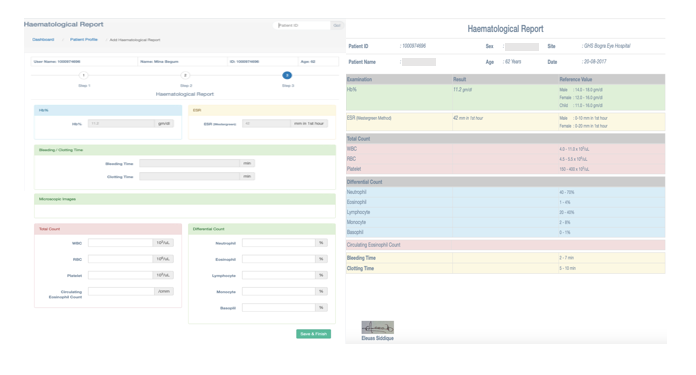
Task: Select the Step 2 circle
Action: click(186, 75)
